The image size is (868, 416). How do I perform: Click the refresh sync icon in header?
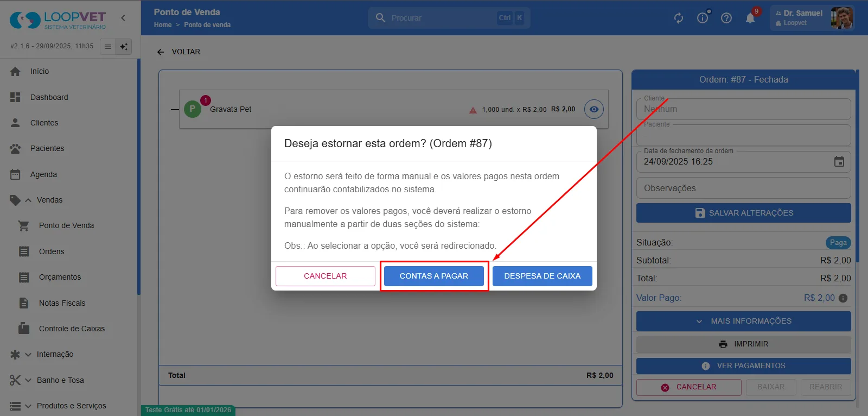click(679, 18)
